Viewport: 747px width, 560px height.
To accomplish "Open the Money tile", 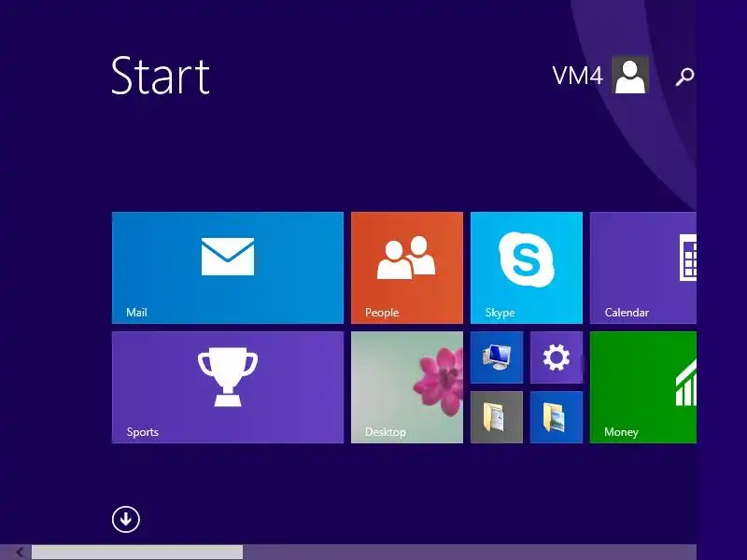I will [x=643, y=387].
